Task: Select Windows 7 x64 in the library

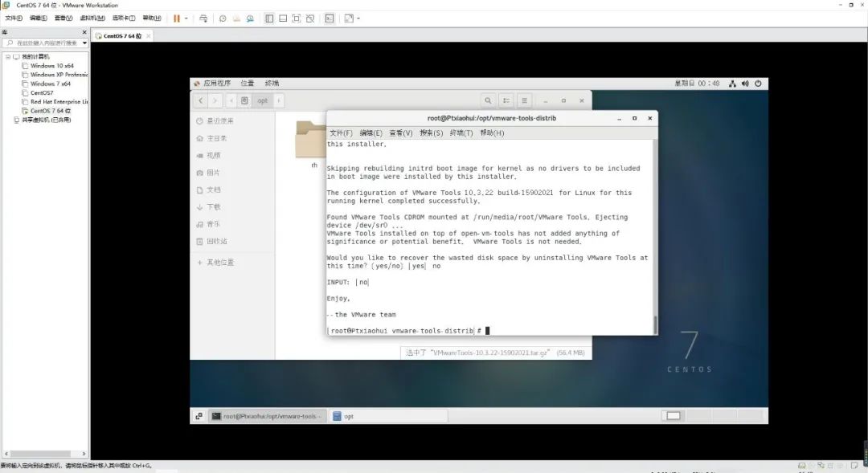Action: [x=51, y=84]
